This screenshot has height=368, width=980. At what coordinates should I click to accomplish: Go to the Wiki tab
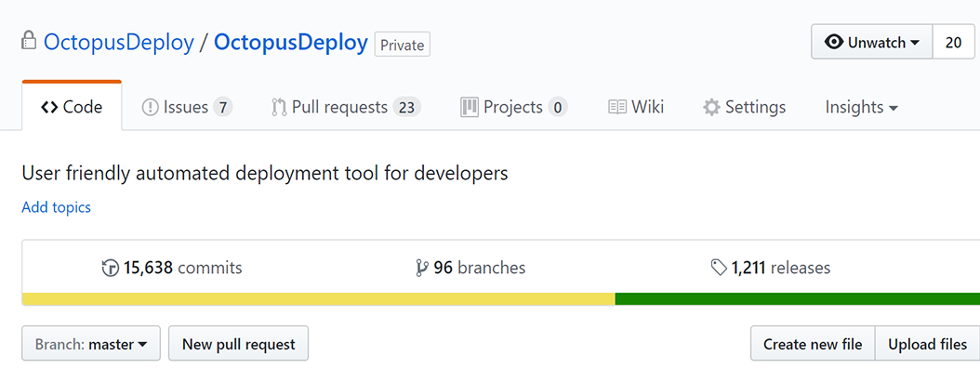point(636,108)
